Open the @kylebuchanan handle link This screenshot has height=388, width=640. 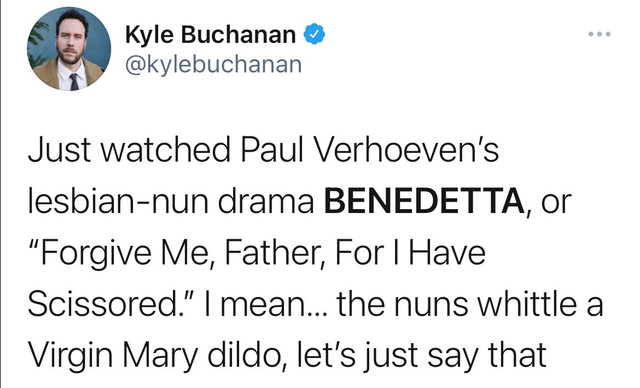(213, 65)
